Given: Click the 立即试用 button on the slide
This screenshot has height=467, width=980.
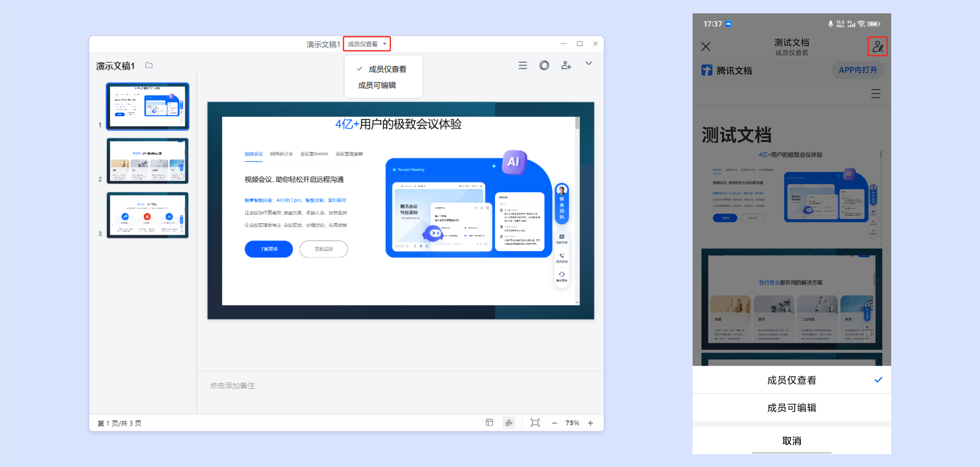Looking at the screenshot, I should pyautogui.click(x=324, y=249).
